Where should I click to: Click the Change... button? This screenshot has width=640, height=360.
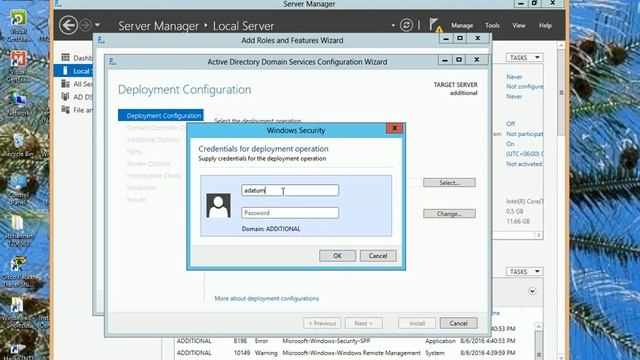[x=449, y=213]
